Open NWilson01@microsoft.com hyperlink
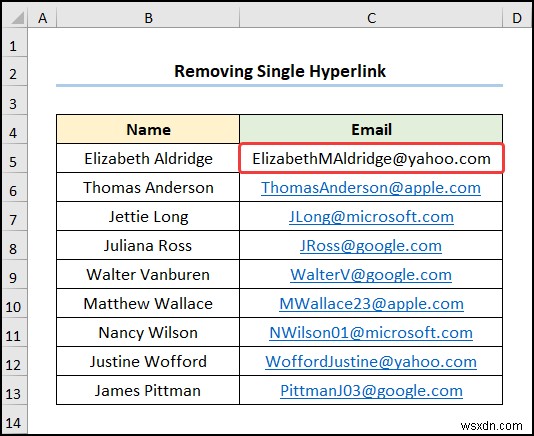Screen dimensions: 534x436 click(371, 332)
